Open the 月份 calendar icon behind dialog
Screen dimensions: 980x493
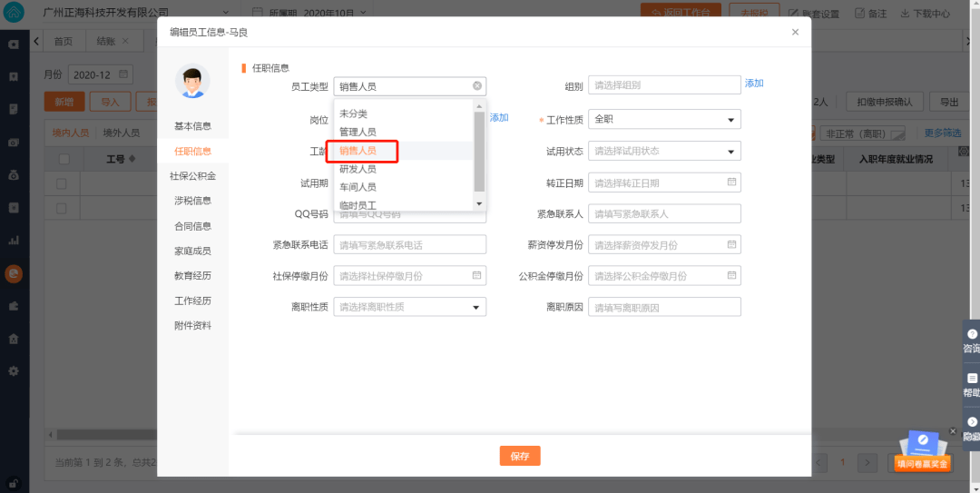click(x=123, y=74)
